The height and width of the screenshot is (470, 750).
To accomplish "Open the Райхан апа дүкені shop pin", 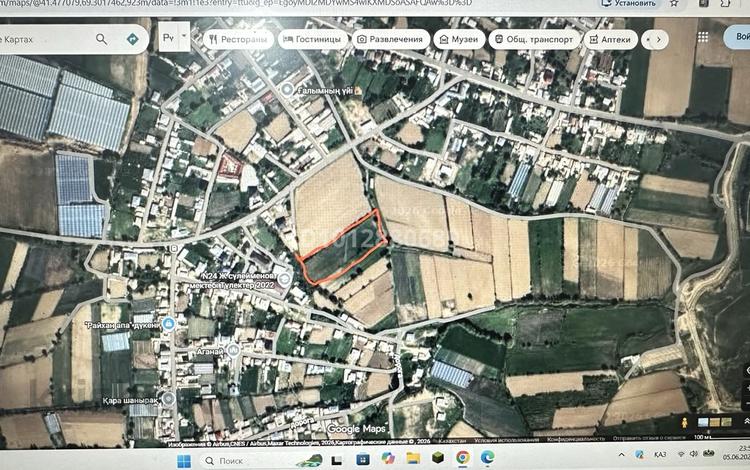I will [168, 324].
